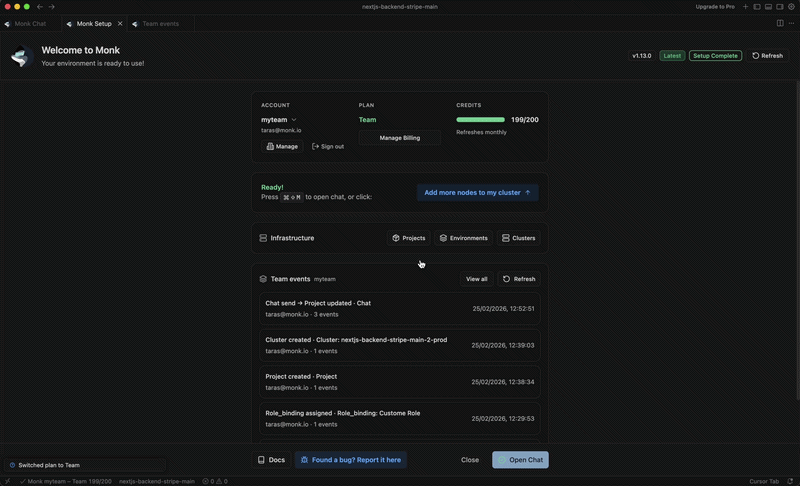Viewport: 800px width, 486px height.
Task: Click the Close button at bottom
Action: pyautogui.click(x=470, y=460)
